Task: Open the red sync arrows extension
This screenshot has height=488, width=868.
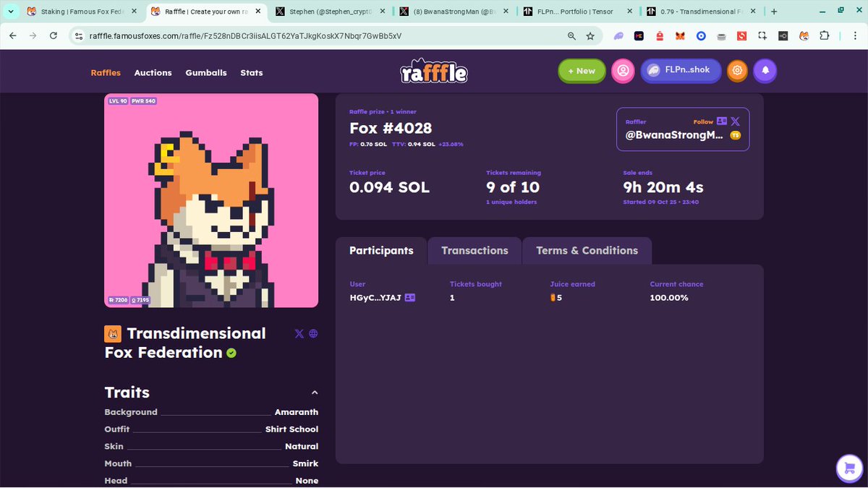Action: click(741, 35)
